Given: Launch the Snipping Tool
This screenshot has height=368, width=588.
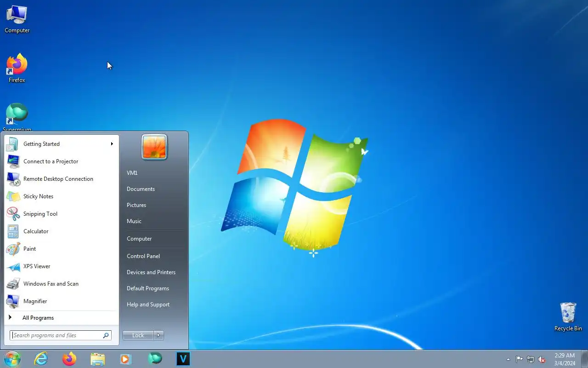Looking at the screenshot, I should point(62,214).
